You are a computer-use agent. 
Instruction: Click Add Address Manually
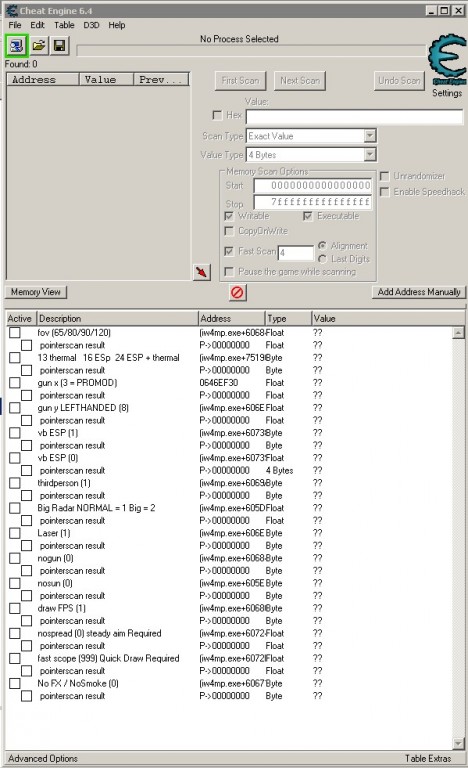pos(419,292)
